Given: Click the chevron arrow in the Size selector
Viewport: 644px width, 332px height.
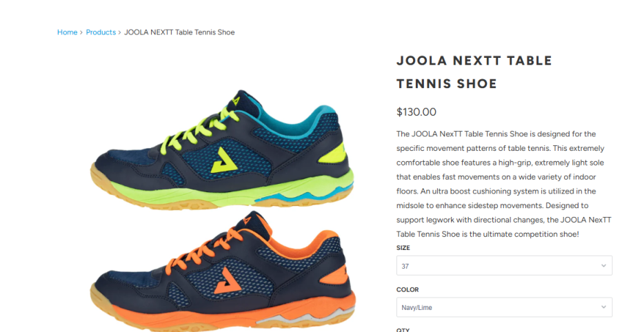Looking at the screenshot, I should point(603,265).
